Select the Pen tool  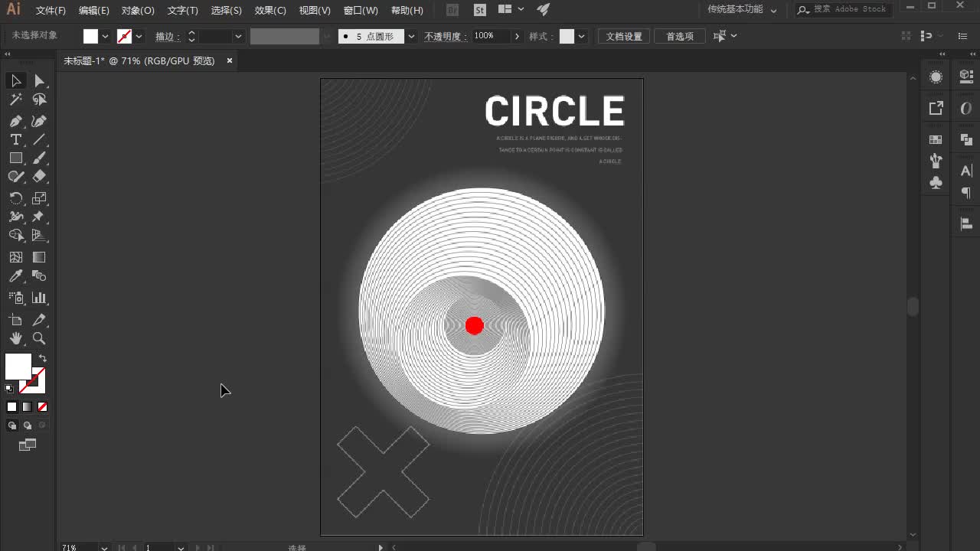tap(15, 121)
